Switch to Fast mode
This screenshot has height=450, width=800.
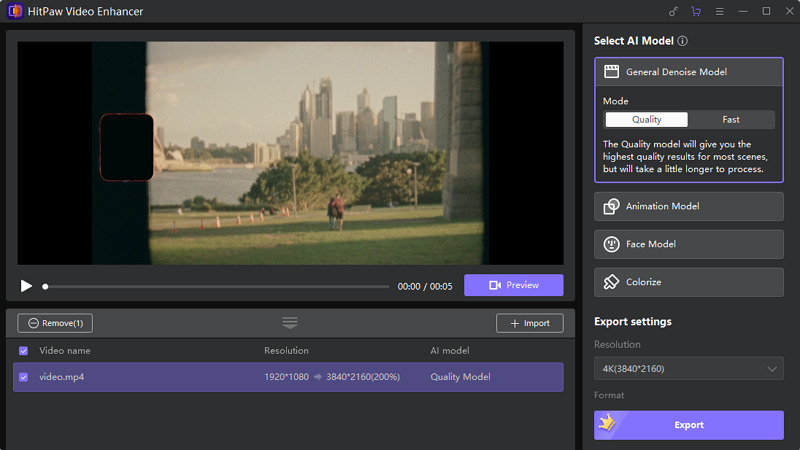pyautogui.click(x=731, y=120)
